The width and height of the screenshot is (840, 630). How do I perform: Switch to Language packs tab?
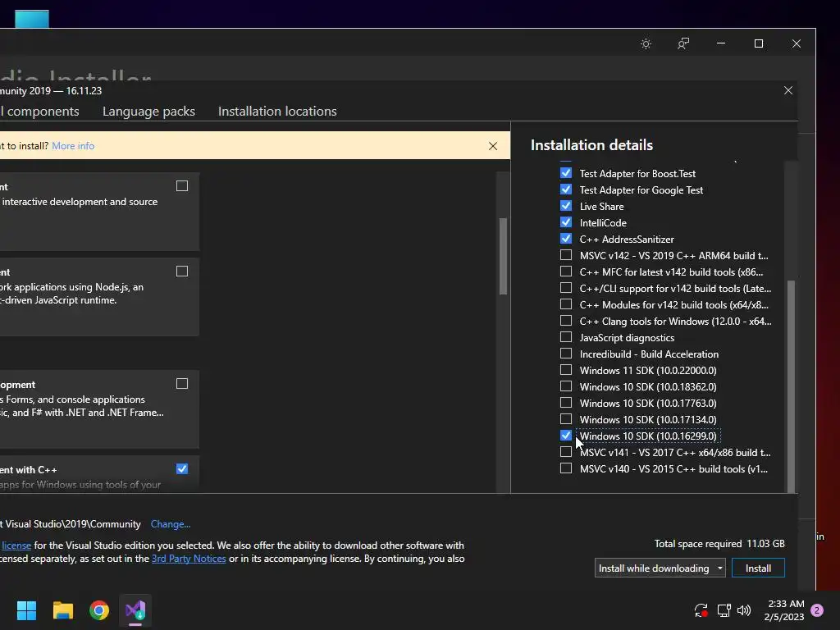(x=149, y=112)
